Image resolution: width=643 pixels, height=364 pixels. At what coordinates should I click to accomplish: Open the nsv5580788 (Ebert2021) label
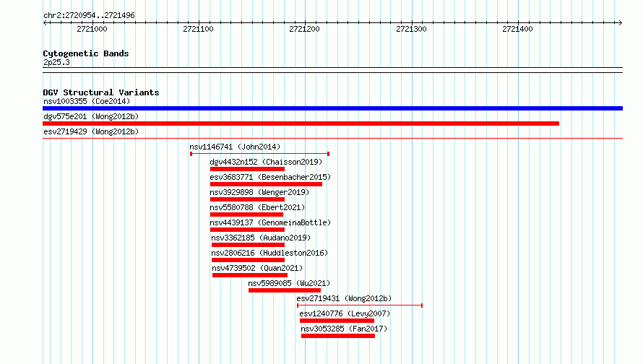[257, 207]
